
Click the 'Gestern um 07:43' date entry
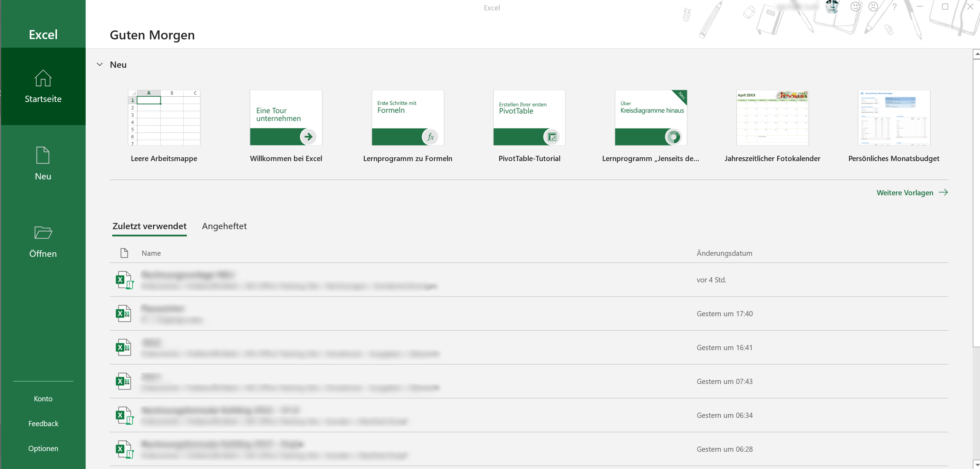click(725, 382)
